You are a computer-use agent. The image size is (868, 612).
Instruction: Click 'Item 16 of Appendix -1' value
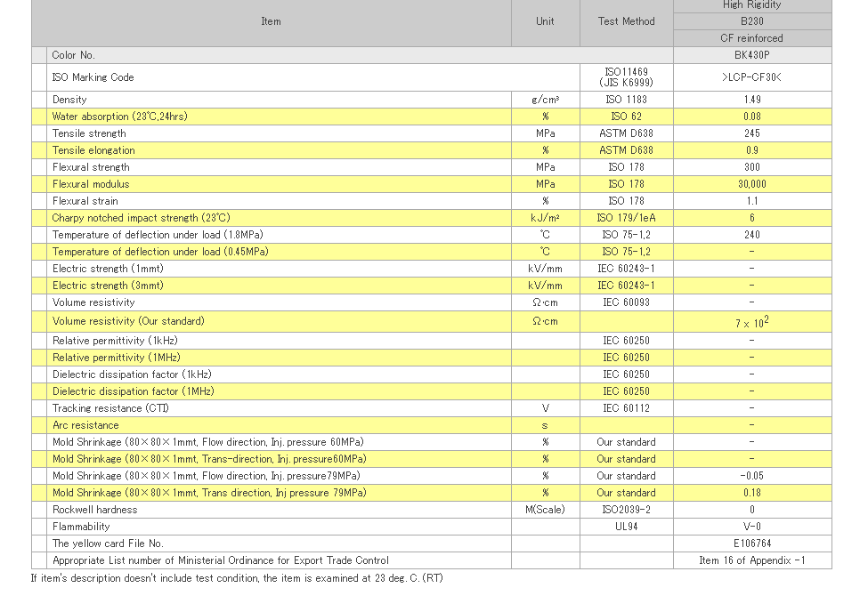click(751, 560)
